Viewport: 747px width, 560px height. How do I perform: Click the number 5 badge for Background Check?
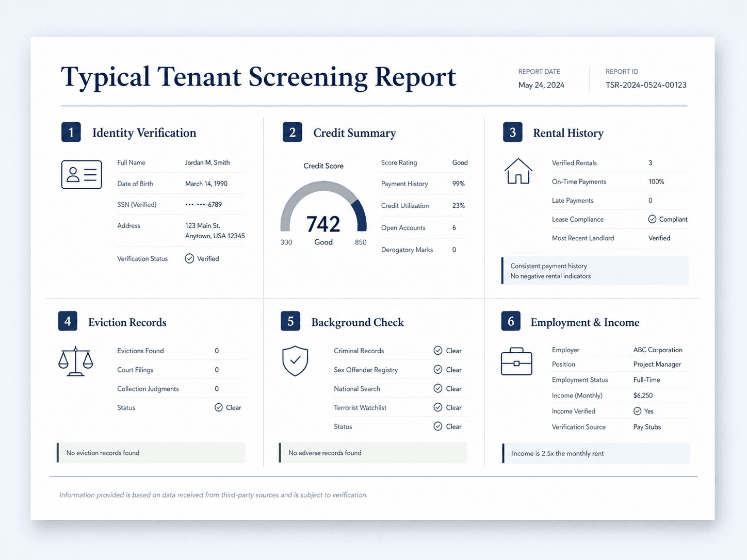(x=290, y=321)
